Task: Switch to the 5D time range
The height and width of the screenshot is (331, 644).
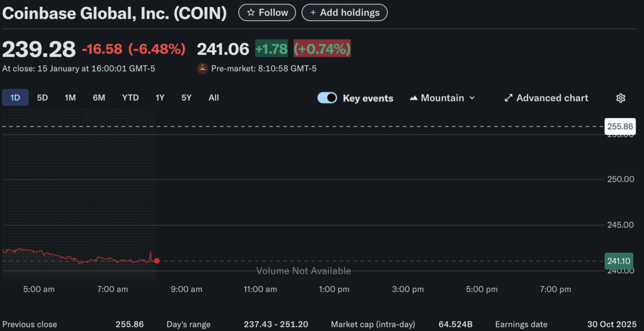Action: (x=42, y=98)
